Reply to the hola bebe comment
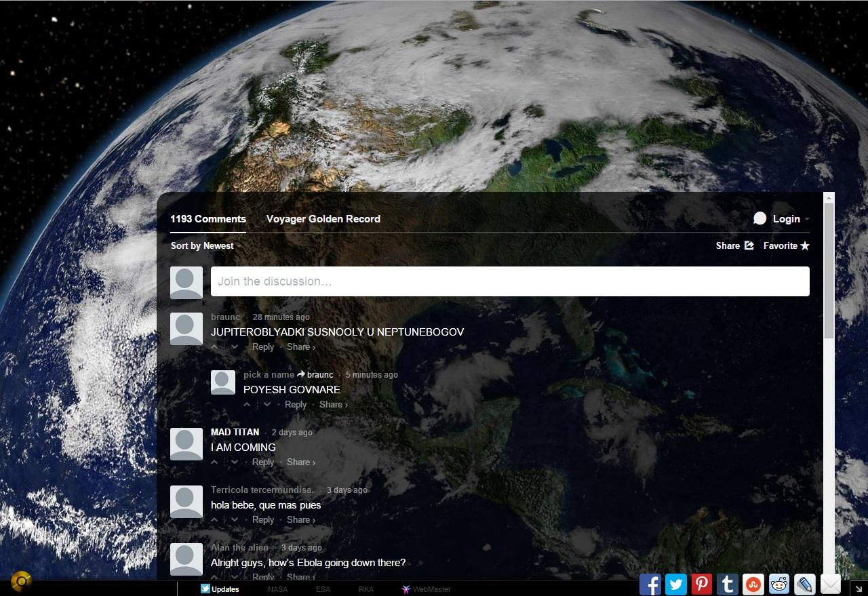The image size is (868, 596). pyautogui.click(x=263, y=519)
